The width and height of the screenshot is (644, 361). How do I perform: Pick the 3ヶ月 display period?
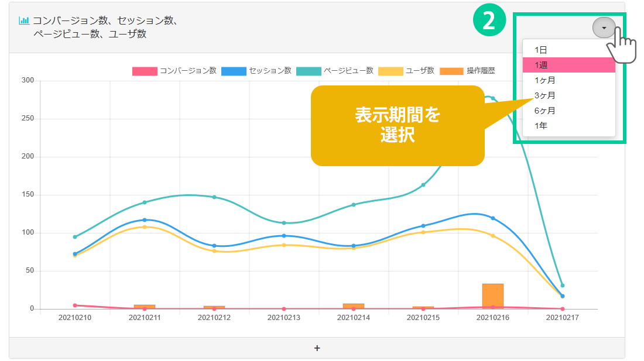point(544,95)
